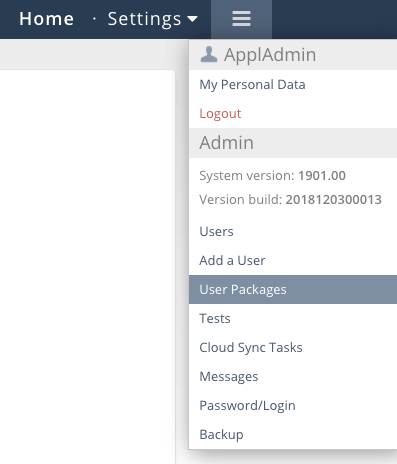
Task: Open Cloud Sync Tasks
Action: (251, 348)
